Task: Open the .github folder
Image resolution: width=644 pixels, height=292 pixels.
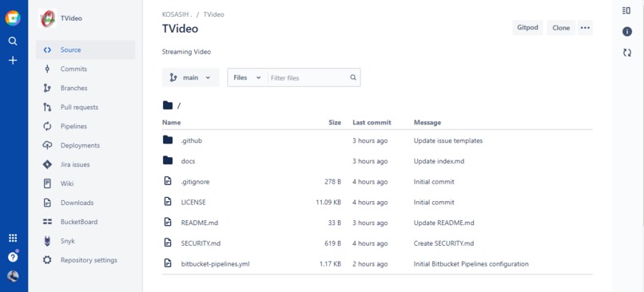Action: click(x=192, y=140)
